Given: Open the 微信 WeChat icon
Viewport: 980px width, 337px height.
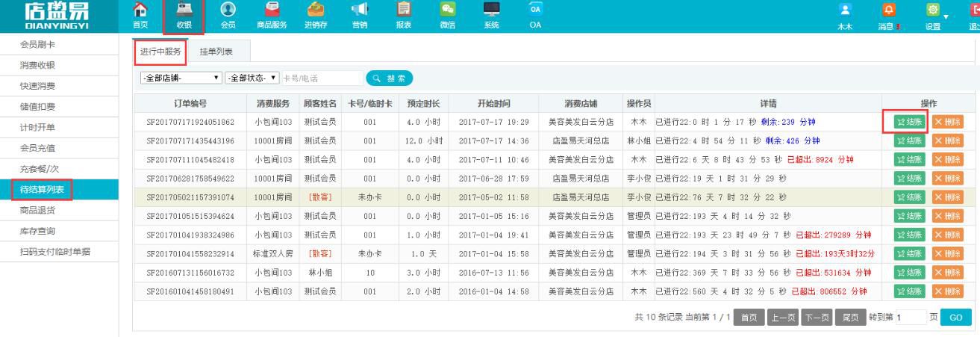Looking at the screenshot, I should 448,10.
